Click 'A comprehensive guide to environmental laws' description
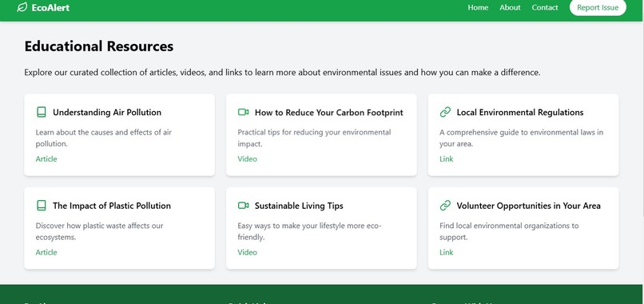 [x=521, y=138]
